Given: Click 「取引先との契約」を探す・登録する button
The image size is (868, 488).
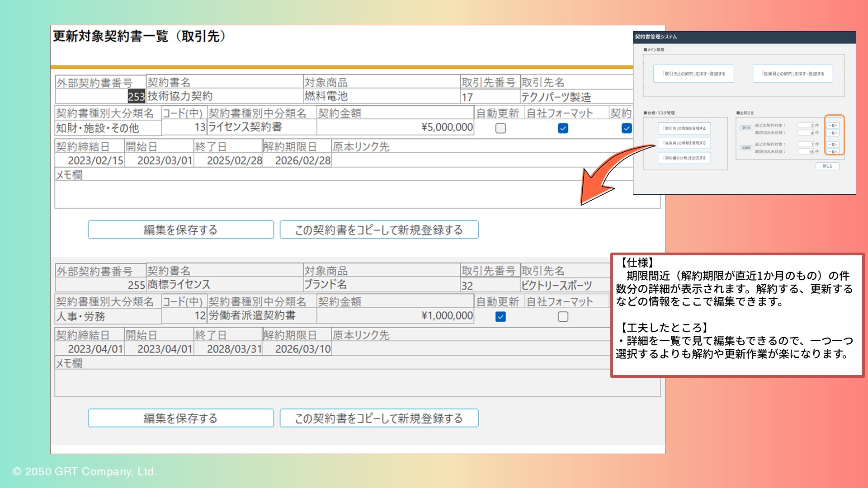Looking at the screenshot, I should 693,74.
